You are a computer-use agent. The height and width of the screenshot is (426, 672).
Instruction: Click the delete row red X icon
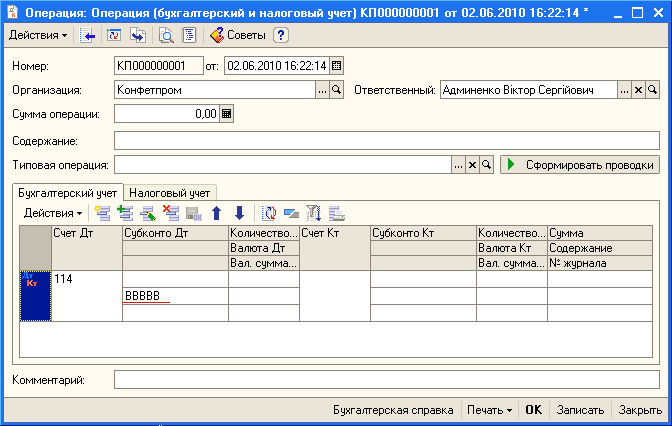pos(171,213)
